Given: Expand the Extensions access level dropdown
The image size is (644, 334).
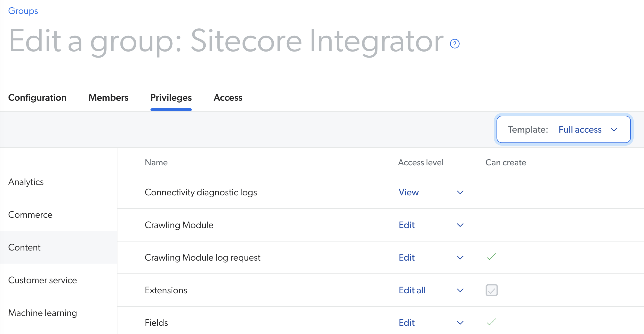Looking at the screenshot, I should pyautogui.click(x=460, y=290).
